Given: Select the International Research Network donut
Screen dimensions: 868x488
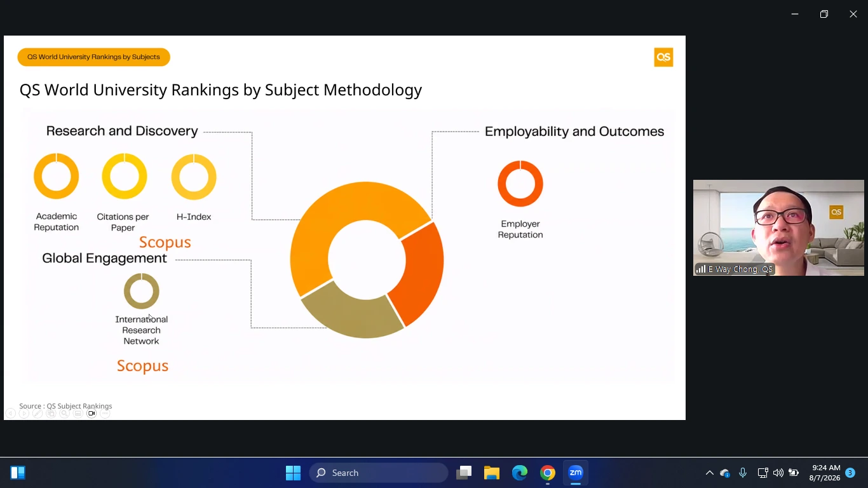Looking at the screenshot, I should 141,291.
